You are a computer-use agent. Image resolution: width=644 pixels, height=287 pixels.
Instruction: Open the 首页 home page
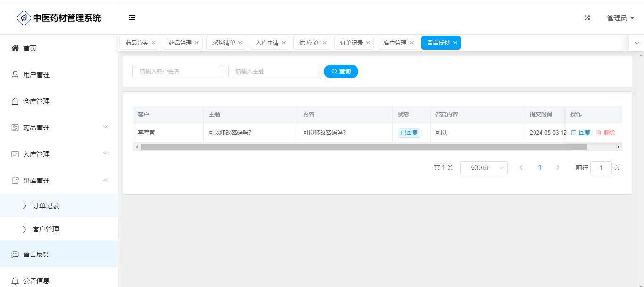[30, 48]
